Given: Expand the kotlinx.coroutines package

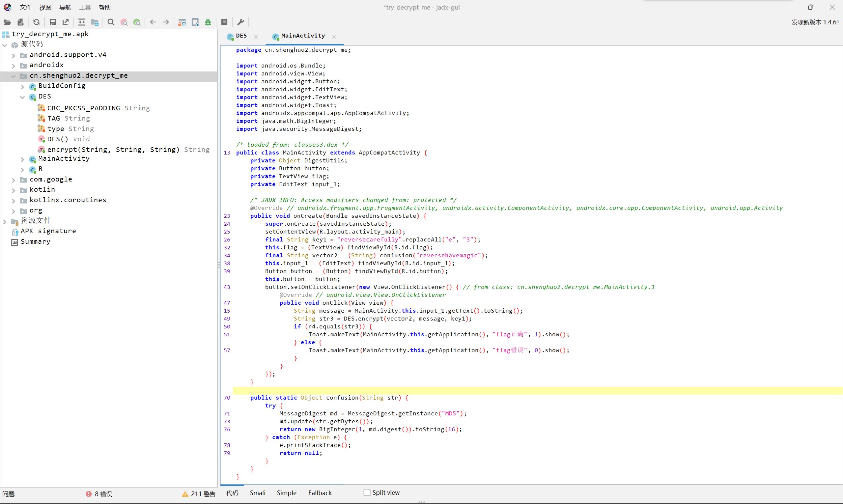Looking at the screenshot, I should (x=14, y=201).
